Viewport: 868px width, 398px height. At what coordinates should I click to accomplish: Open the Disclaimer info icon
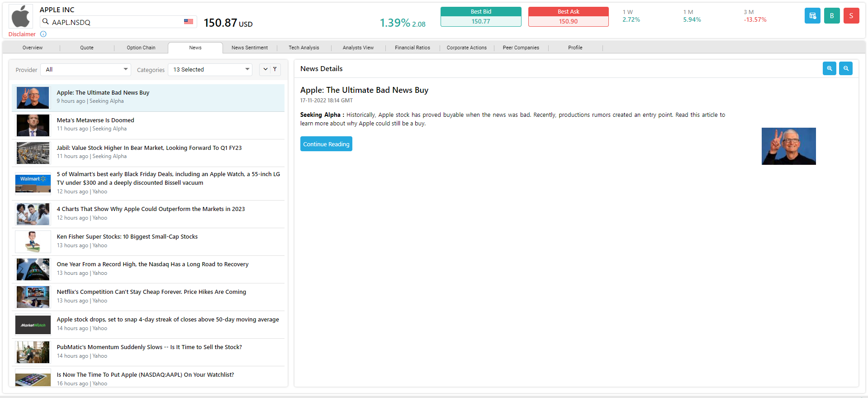point(43,34)
